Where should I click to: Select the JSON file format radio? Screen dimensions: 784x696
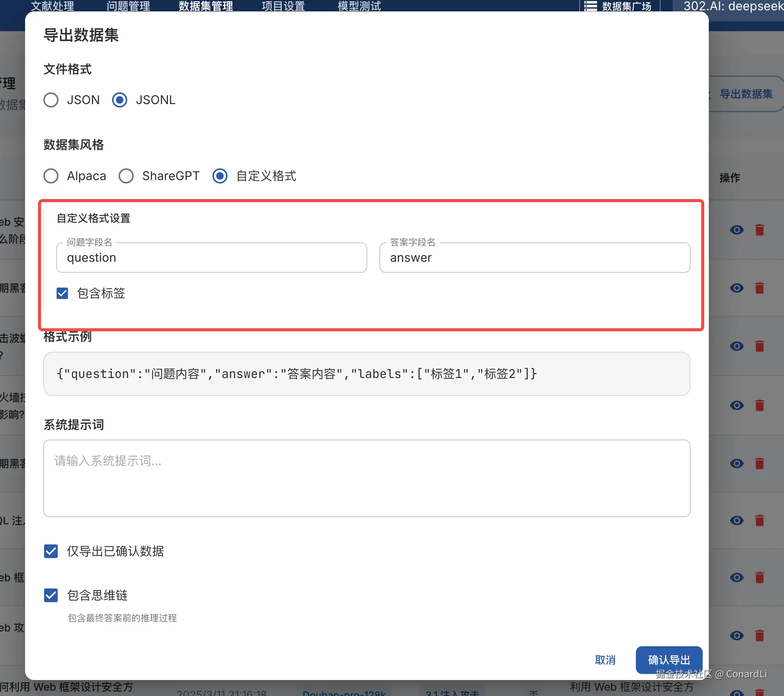coord(51,100)
